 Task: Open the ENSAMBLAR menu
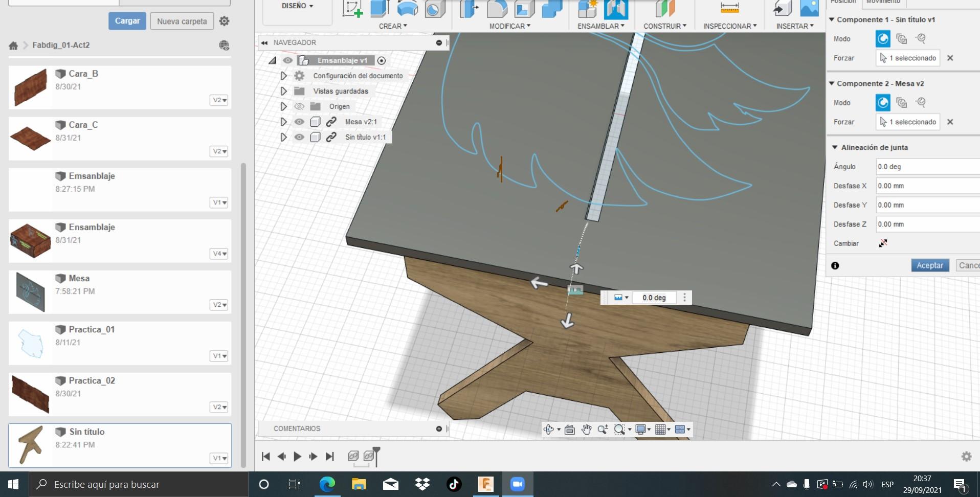600,26
